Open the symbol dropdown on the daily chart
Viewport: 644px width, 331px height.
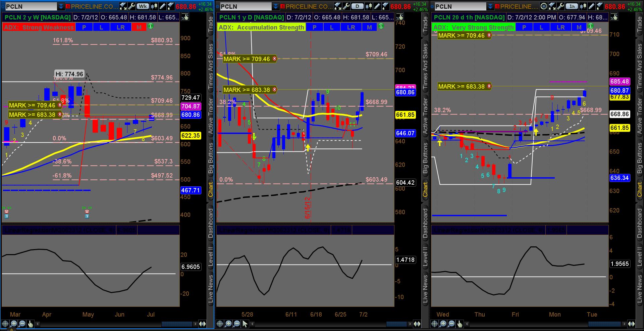275,6
